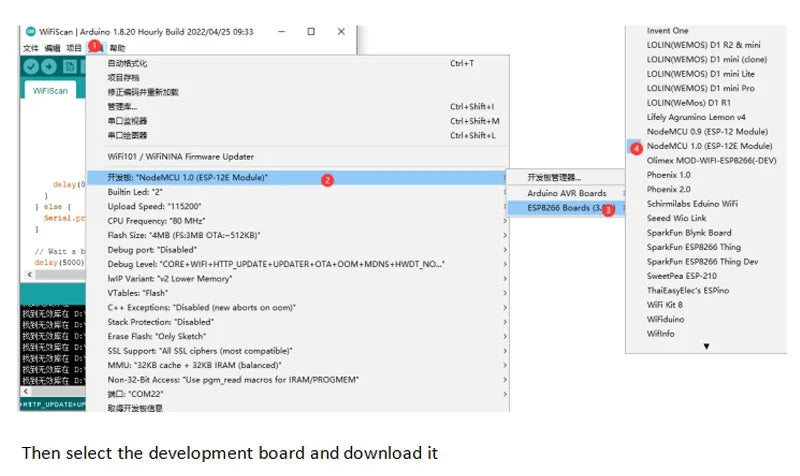This screenshot has width=800, height=476.
Task: Open the 文件 menu
Action: tap(31, 48)
